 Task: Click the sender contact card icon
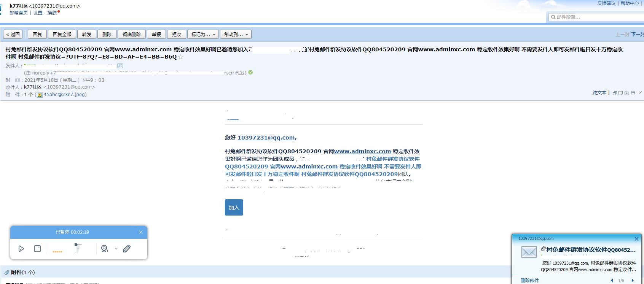pos(120,66)
